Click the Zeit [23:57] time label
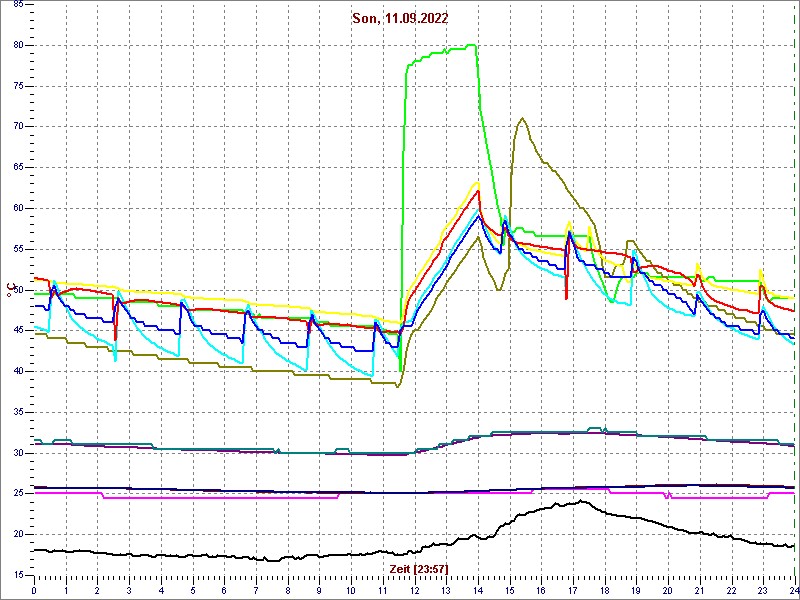The height and width of the screenshot is (600, 800). 418,568
